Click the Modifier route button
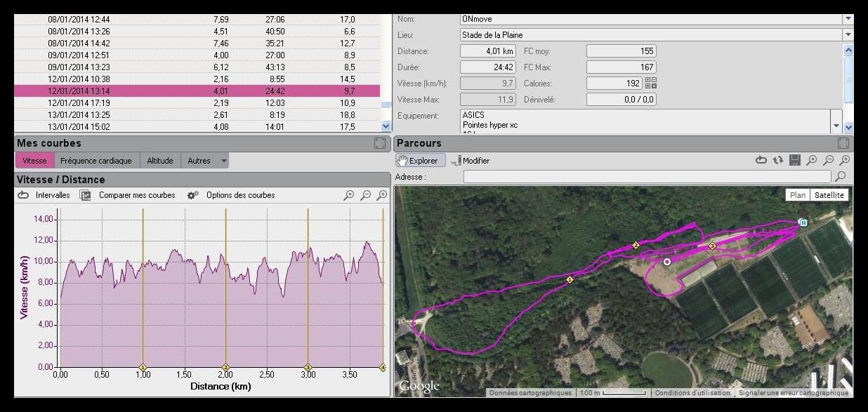 (x=471, y=161)
